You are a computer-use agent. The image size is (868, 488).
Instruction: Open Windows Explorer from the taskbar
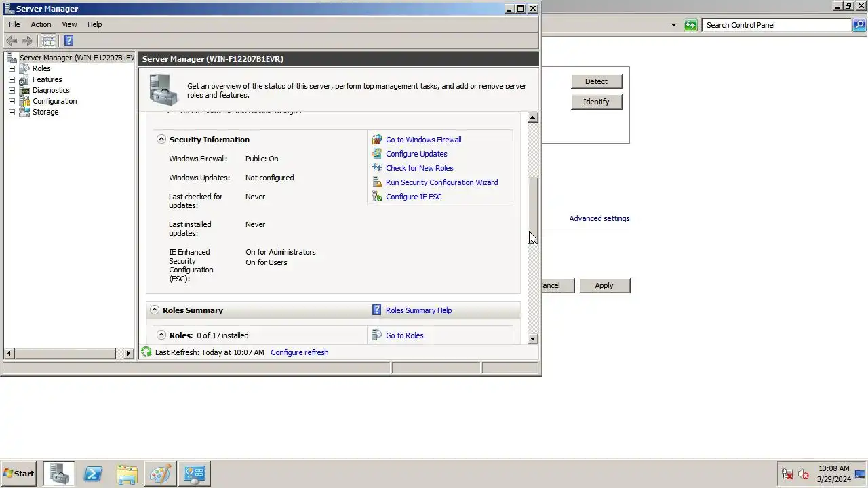point(127,474)
